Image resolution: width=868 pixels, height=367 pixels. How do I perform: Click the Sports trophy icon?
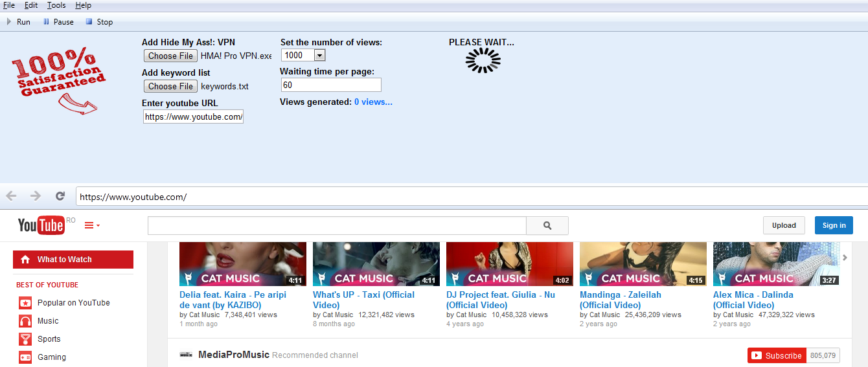[25, 339]
